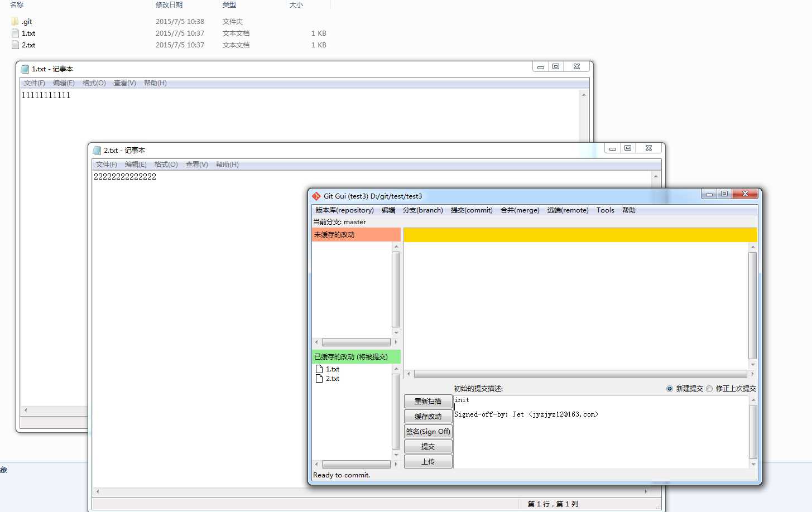Open the 版本库(repository) menu in Git Gui
Screen dimensions: 812x512
tap(345, 210)
